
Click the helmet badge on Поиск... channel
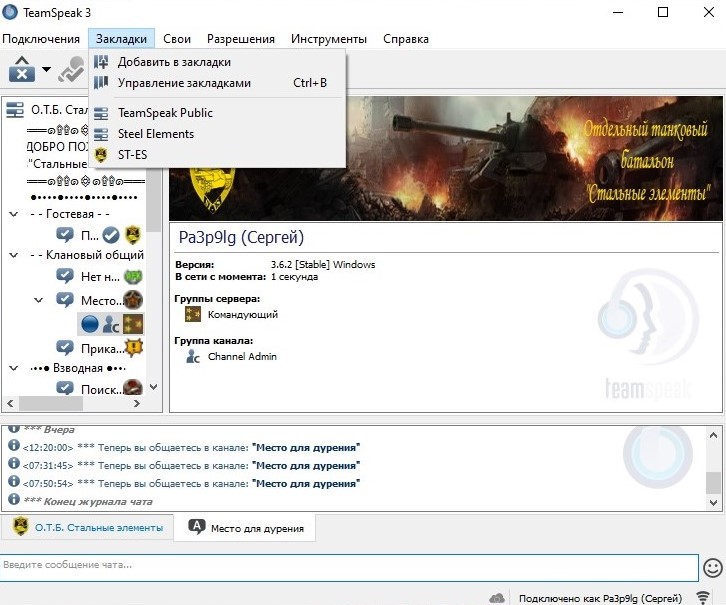(x=133, y=388)
